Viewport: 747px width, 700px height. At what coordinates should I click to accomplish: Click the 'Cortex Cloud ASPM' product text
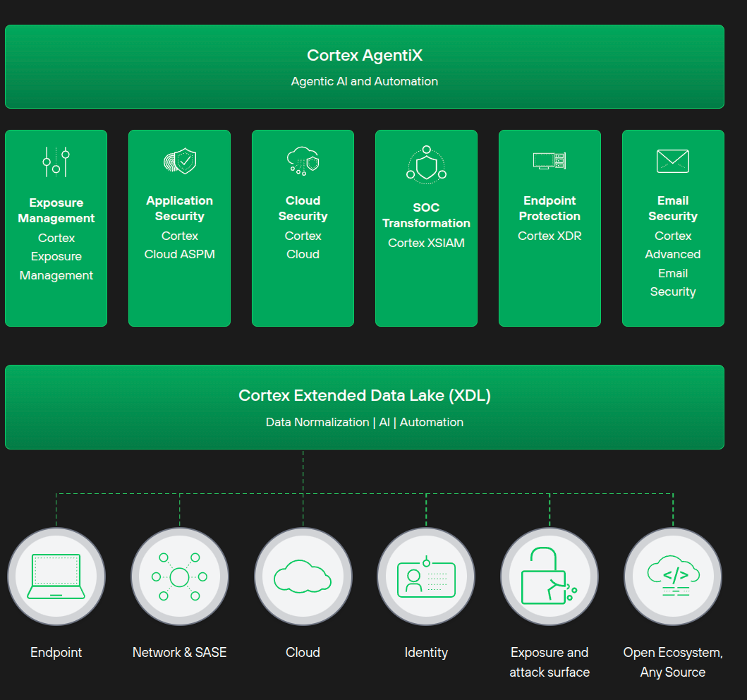[x=180, y=245]
